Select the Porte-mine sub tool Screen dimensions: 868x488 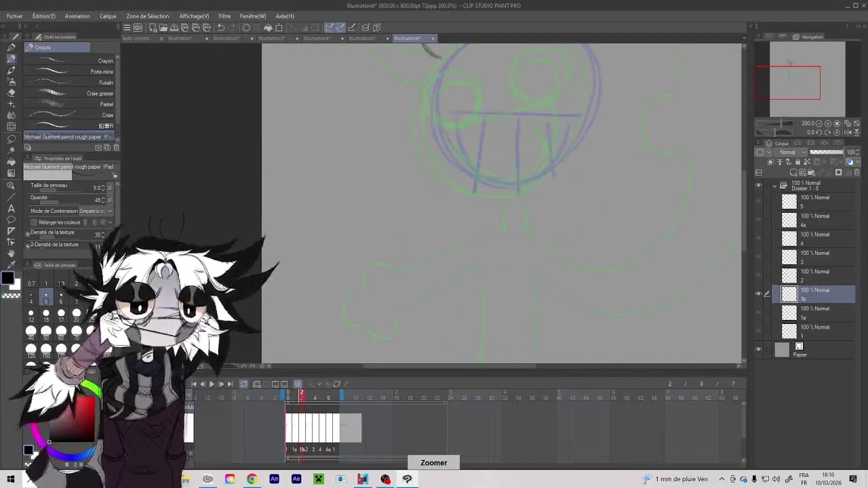click(71, 72)
